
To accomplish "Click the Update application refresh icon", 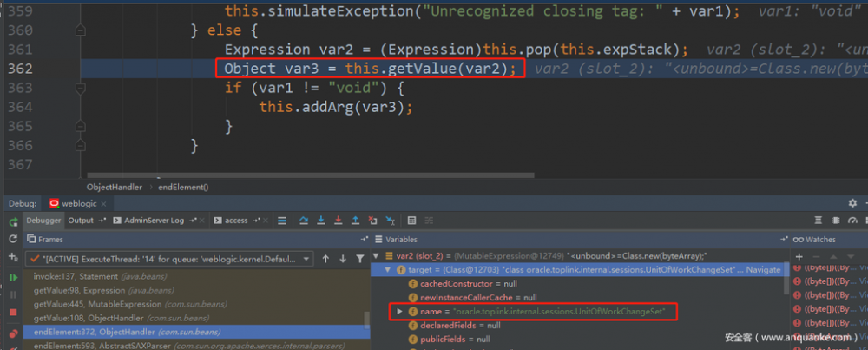I will (x=13, y=239).
